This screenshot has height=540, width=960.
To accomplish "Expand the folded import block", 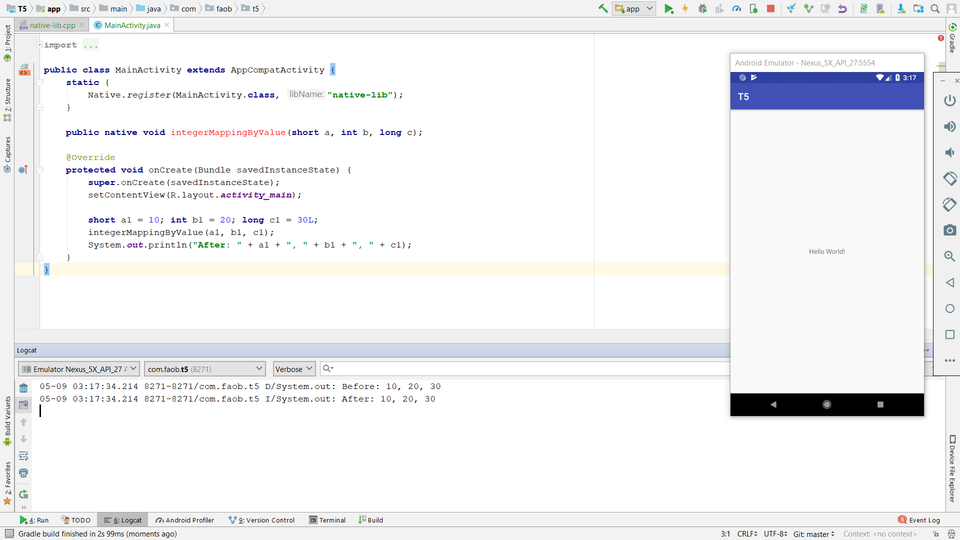I will (39, 45).
